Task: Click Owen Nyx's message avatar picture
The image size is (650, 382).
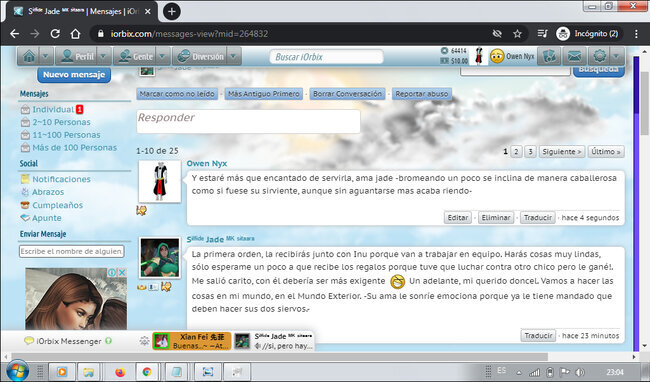Action: pos(160,181)
